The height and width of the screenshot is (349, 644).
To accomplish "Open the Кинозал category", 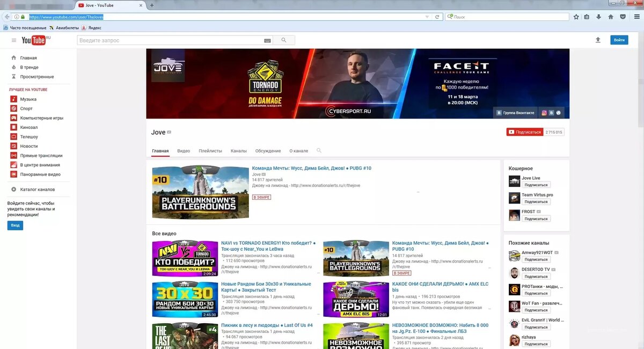I will tap(29, 127).
